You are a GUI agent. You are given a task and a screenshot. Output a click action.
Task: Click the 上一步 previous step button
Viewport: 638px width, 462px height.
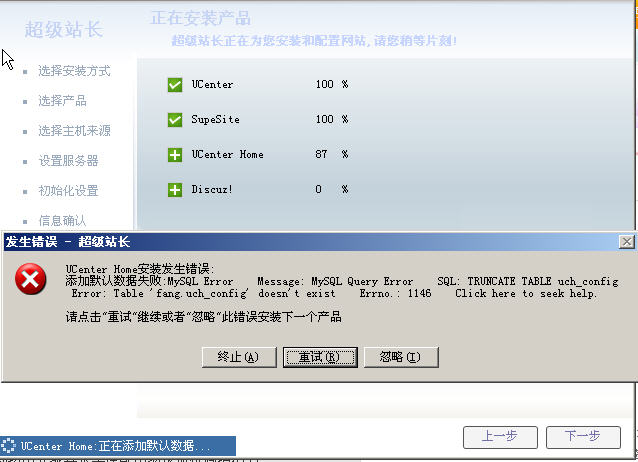(x=500, y=437)
